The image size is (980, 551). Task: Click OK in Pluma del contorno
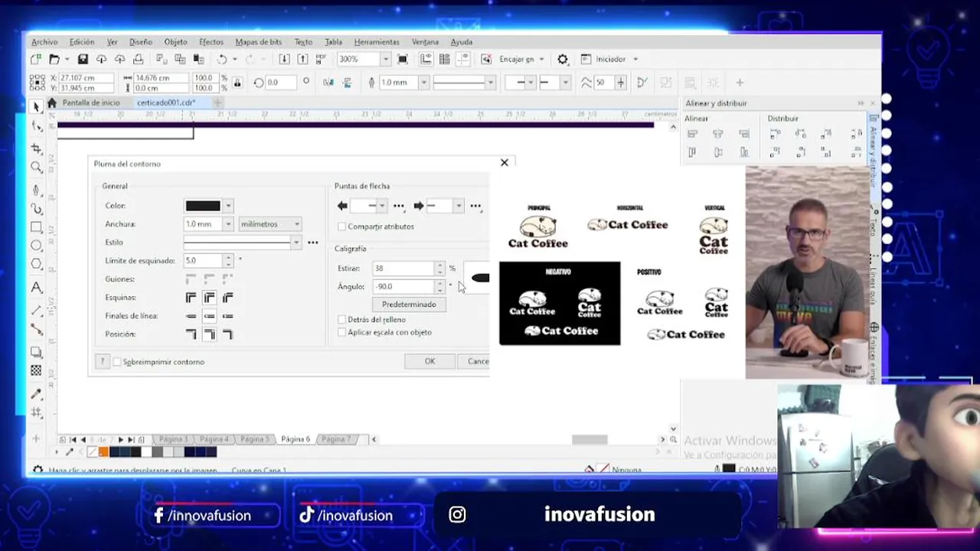tap(430, 361)
